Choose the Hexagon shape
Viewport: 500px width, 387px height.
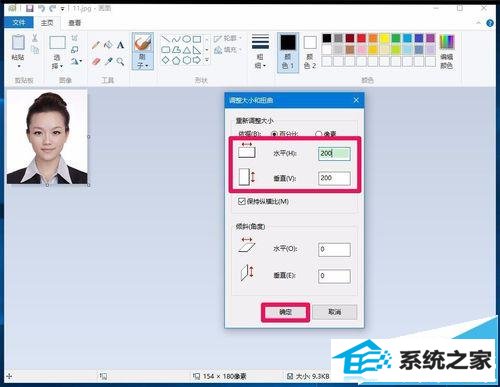click(187, 60)
